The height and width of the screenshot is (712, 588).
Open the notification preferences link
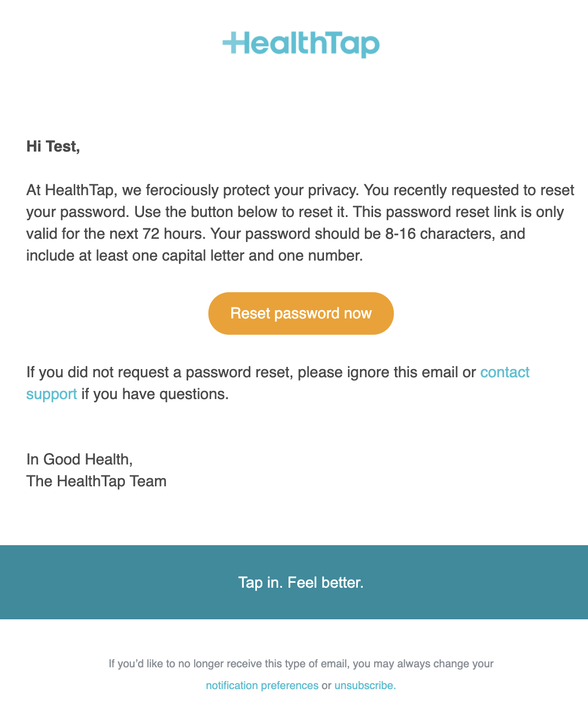click(262, 685)
